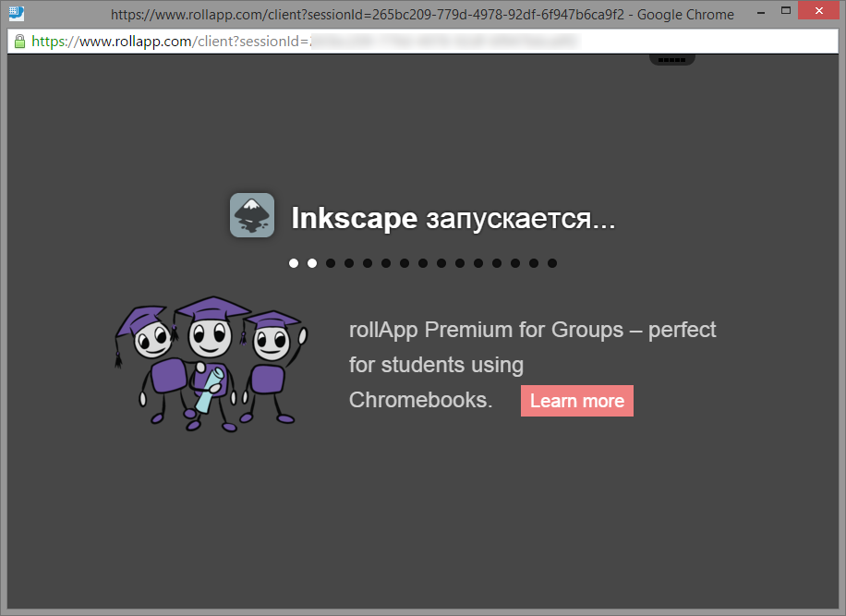Click the 'for students using' text line
Viewport: 846px width, 616px height.
pos(436,365)
